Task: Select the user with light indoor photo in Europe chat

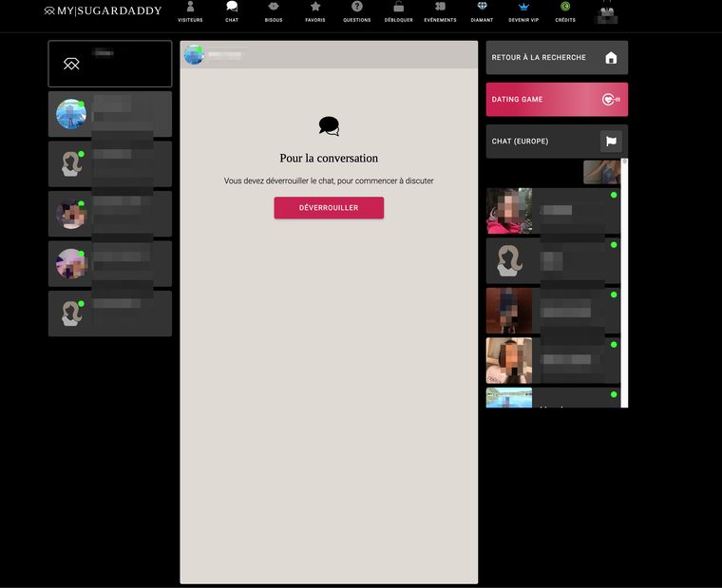Action: [x=553, y=361]
